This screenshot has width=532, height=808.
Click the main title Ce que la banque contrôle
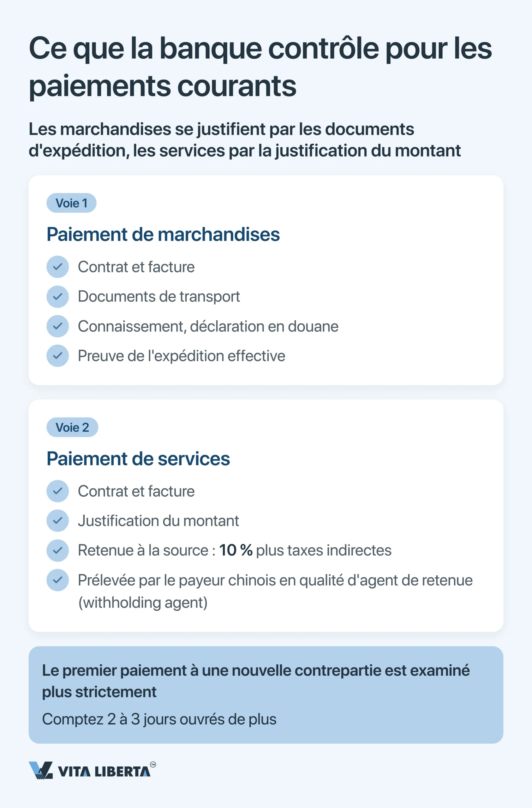click(x=260, y=67)
